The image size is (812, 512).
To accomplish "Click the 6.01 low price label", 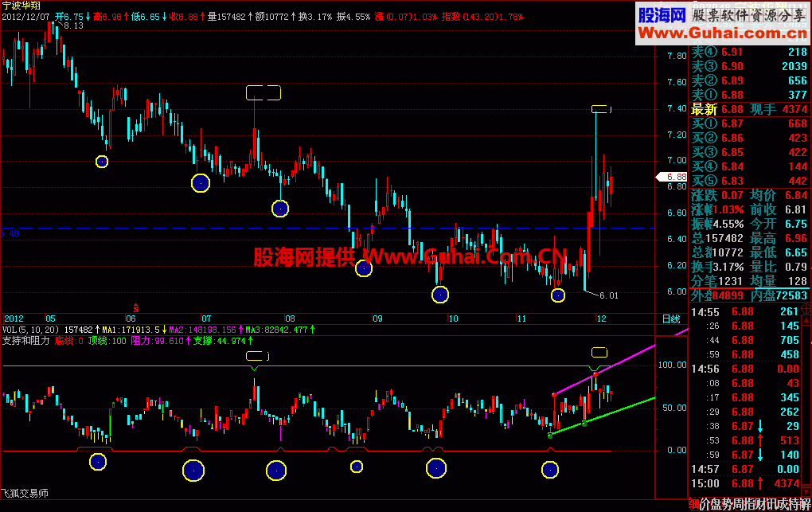I will [x=609, y=295].
